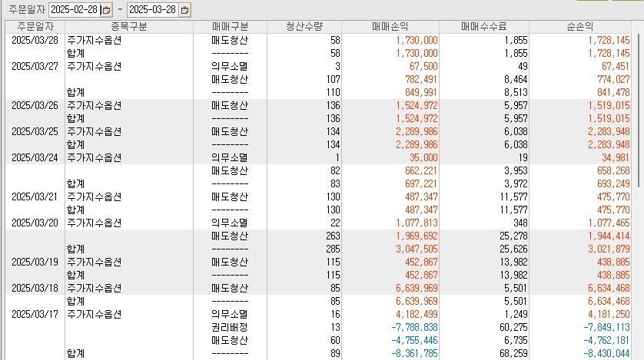Click fee 11,577 in the 2025/03/21 매도청산 row

[x=513, y=197]
